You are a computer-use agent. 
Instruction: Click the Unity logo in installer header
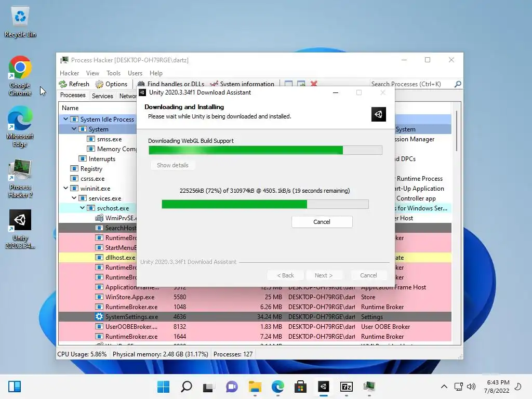(378, 114)
